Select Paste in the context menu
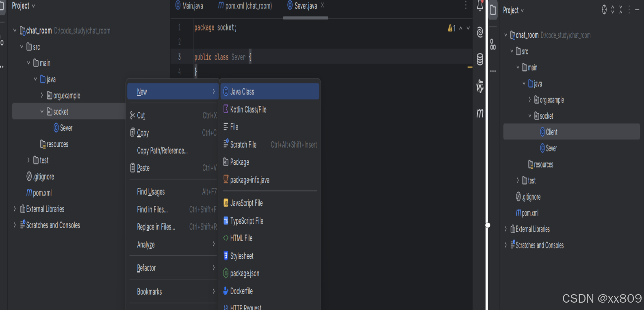Image resolution: width=644 pixels, height=310 pixels. [172, 168]
